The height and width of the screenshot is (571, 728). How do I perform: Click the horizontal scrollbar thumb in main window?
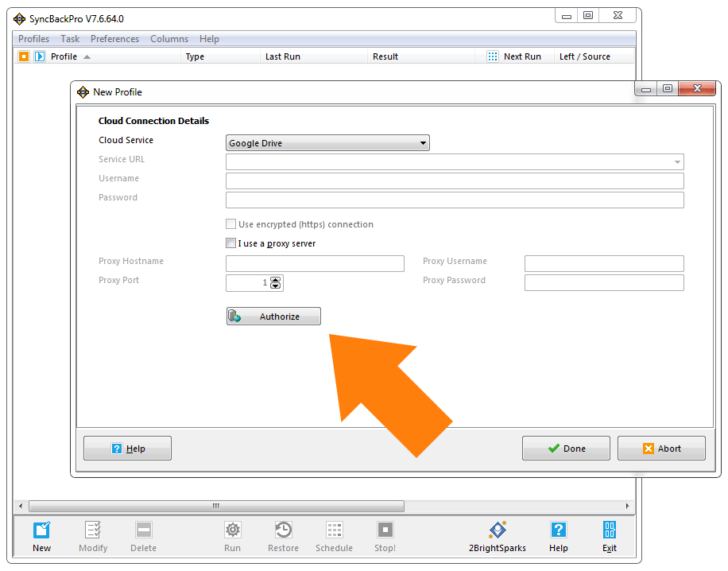(x=216, y=506)
